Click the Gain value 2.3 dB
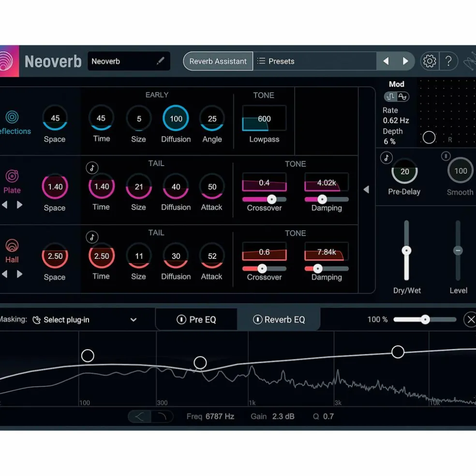Screen dimensions: 476x476 (283, 416)
